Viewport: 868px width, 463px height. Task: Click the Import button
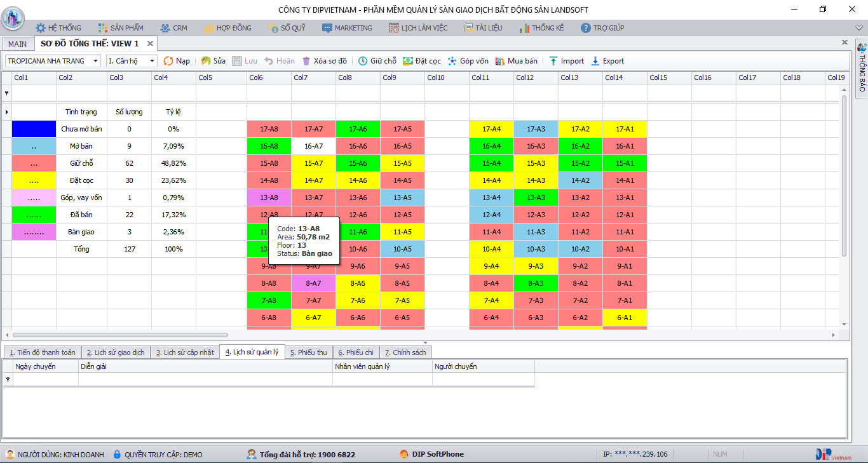click(566, 61)
